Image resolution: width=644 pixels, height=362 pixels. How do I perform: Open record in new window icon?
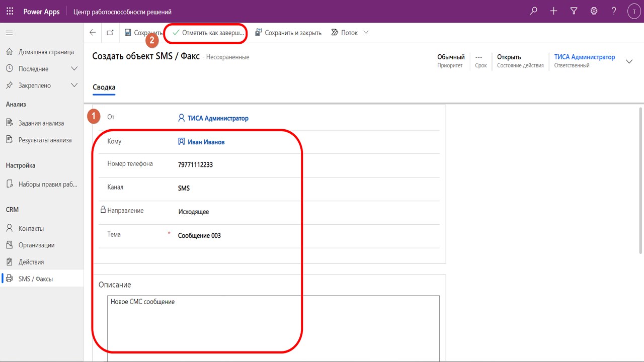click(x=110, y=33)
